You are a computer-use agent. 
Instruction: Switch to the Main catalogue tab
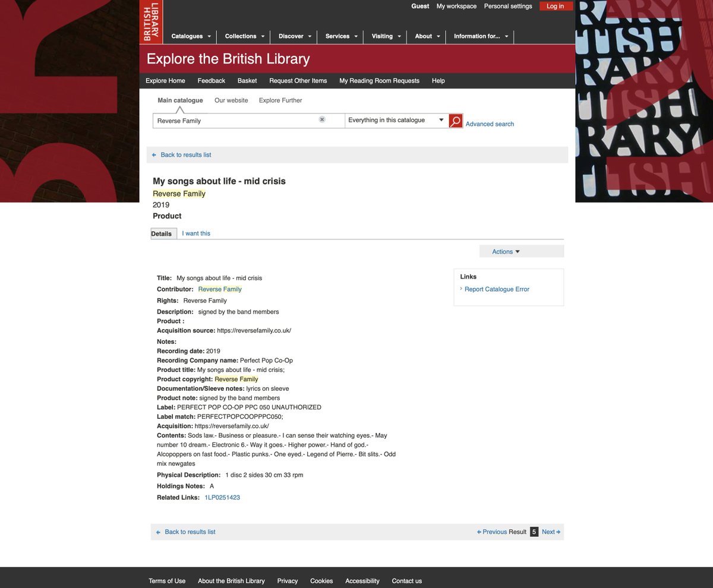click(x=180, y=100)
